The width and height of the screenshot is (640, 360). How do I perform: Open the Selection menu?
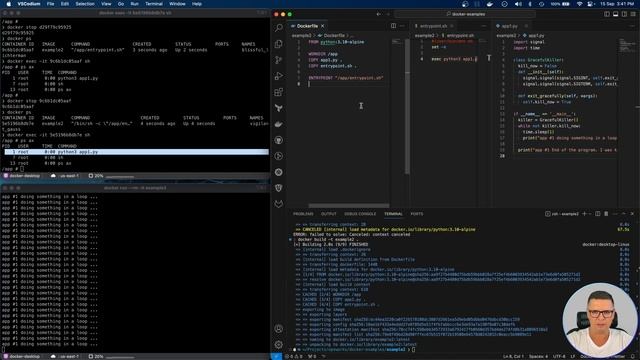85,4
